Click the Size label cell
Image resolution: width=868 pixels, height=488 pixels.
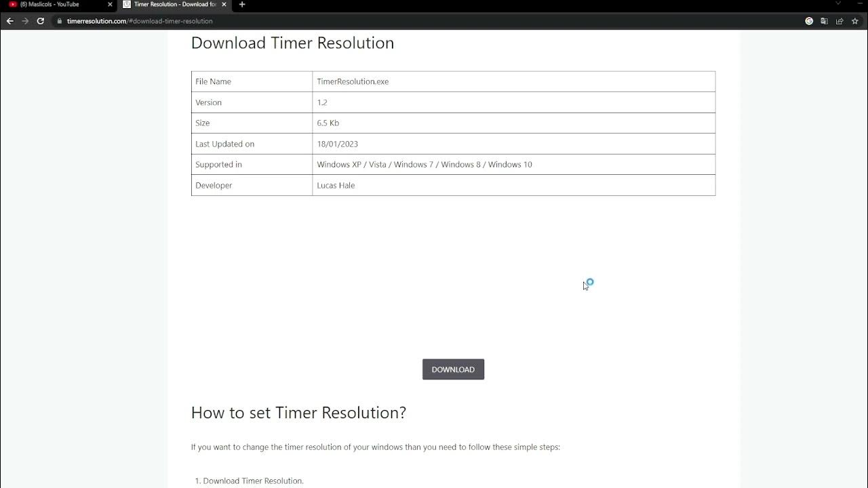click(252, 123)
